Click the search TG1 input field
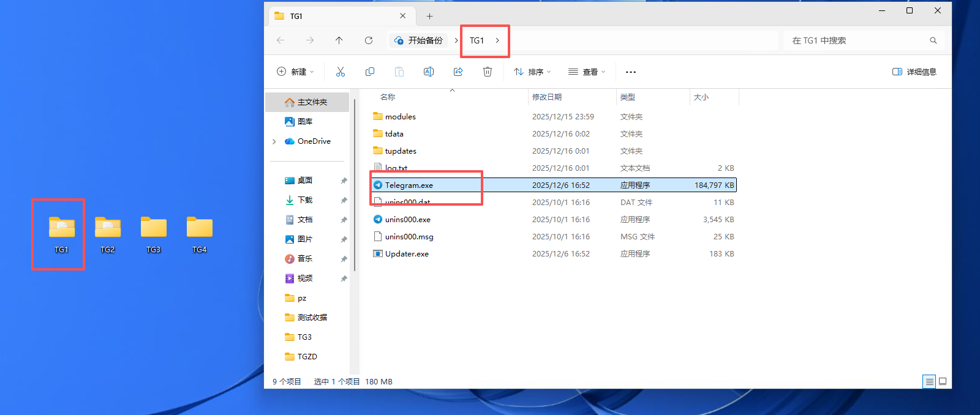This screenshot has width=980, height=415. point(858,40)
